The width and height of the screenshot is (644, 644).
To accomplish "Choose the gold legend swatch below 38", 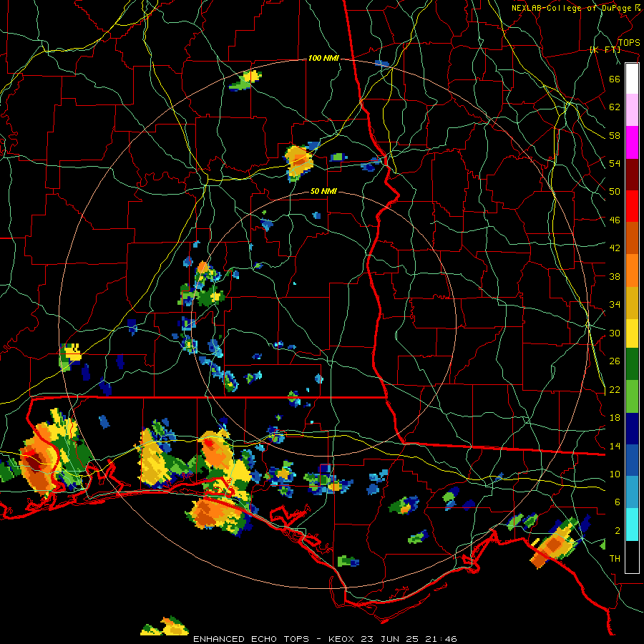I will pyautogui.click(x=632, y=302).
